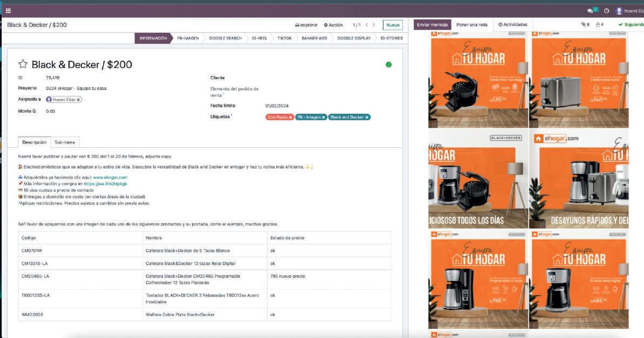Click table cell CM0701W

[x=81, y=251]
